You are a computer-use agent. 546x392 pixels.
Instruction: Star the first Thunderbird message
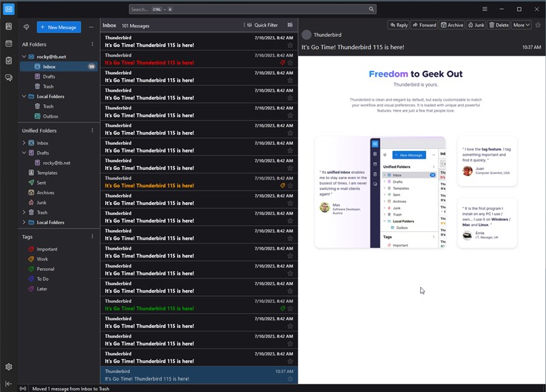click(x=290, y=46)
